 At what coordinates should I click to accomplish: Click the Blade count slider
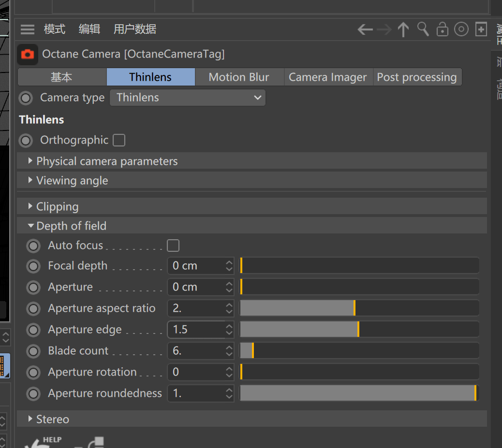click(x=359, y=351)
